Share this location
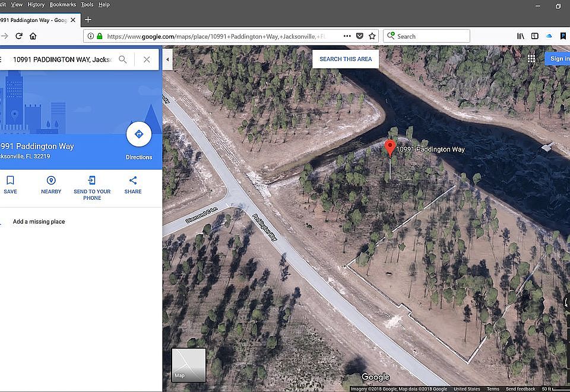Image resolution: width=570 pixels, height=392 pixels. (133, 185)
